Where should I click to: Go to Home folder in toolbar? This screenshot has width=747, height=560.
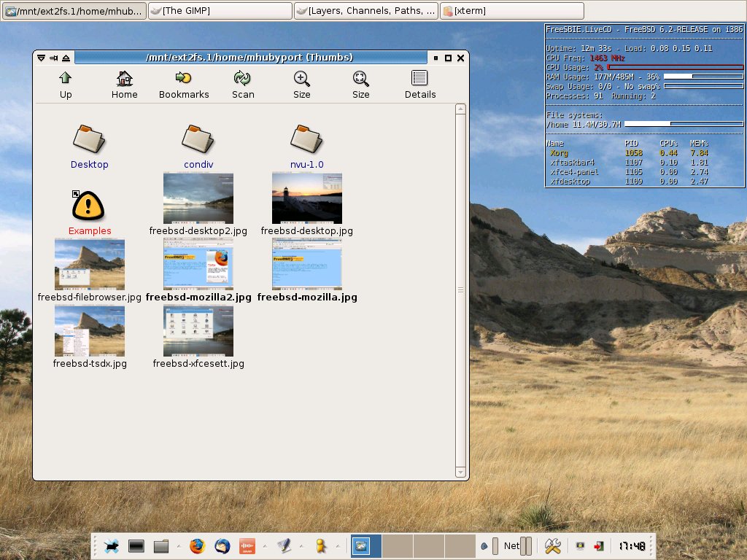click(125, 79)
